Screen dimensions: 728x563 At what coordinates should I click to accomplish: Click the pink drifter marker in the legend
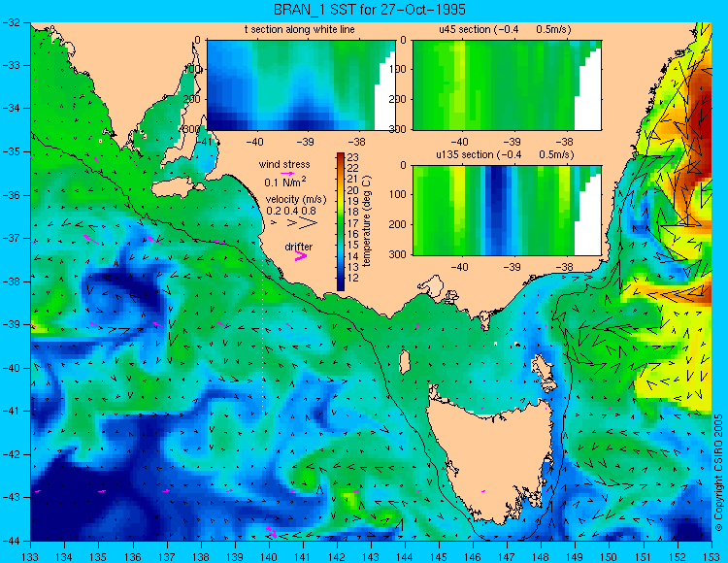point(300,256)
